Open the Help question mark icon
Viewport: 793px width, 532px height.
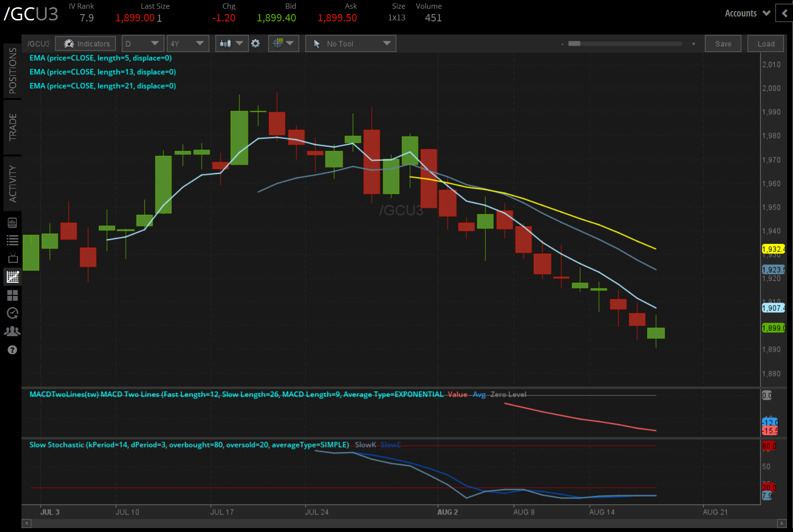point(13,349)
